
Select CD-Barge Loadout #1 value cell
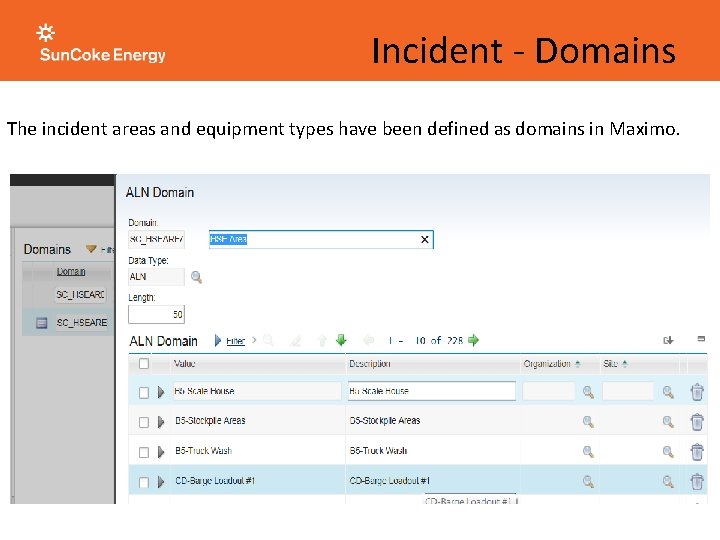click(215, 481)
